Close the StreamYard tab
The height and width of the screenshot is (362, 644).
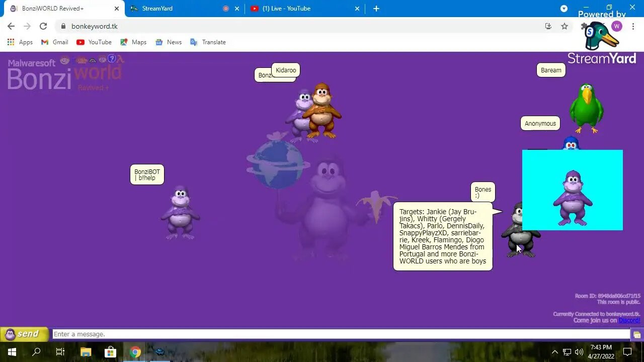[237, 9]
